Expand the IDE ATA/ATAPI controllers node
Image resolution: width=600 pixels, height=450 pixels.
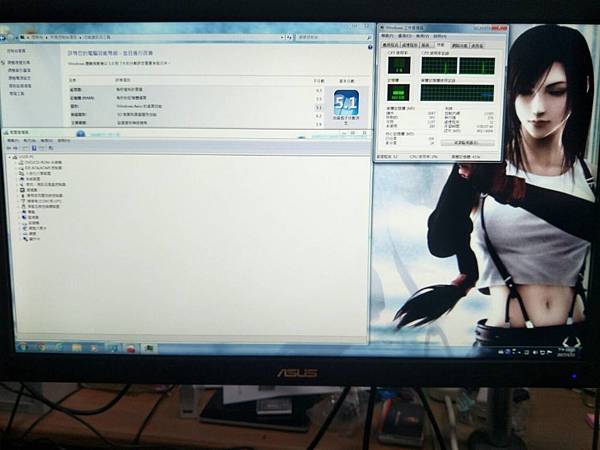tap(16, 168)
